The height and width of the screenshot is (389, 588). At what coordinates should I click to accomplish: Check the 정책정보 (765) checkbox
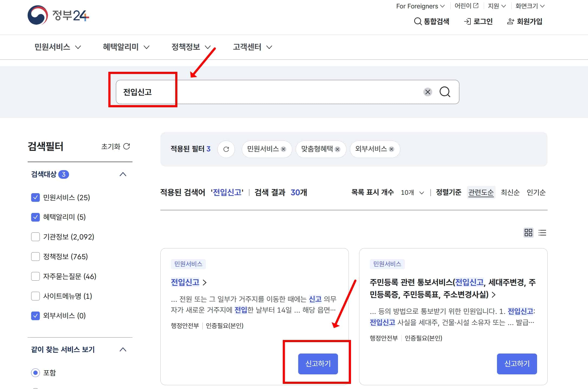click(x=35, y=257)
